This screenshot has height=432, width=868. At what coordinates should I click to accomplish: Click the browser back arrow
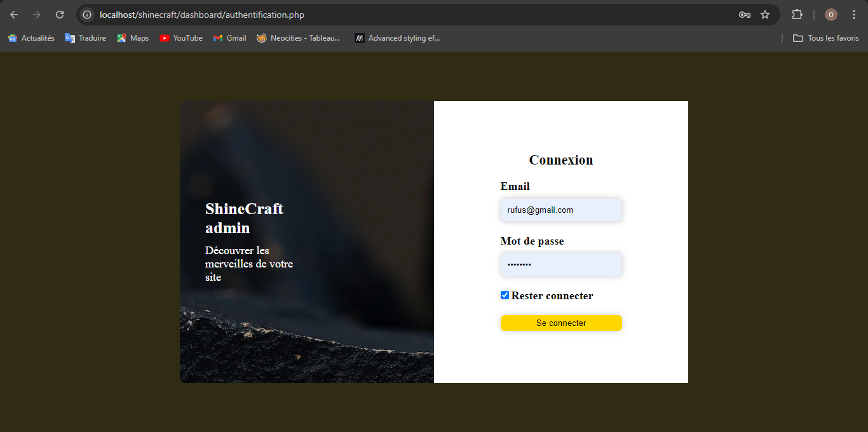[x=14, y=15]
